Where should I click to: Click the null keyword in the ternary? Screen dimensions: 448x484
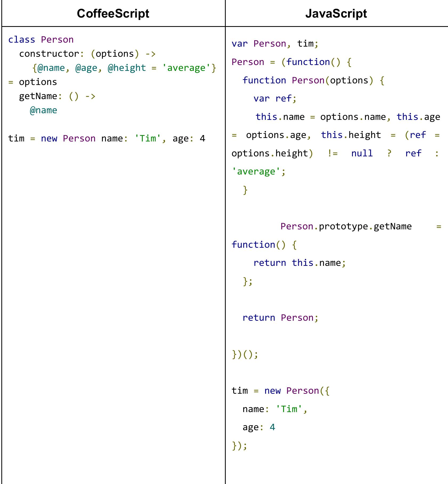[361, 153]
